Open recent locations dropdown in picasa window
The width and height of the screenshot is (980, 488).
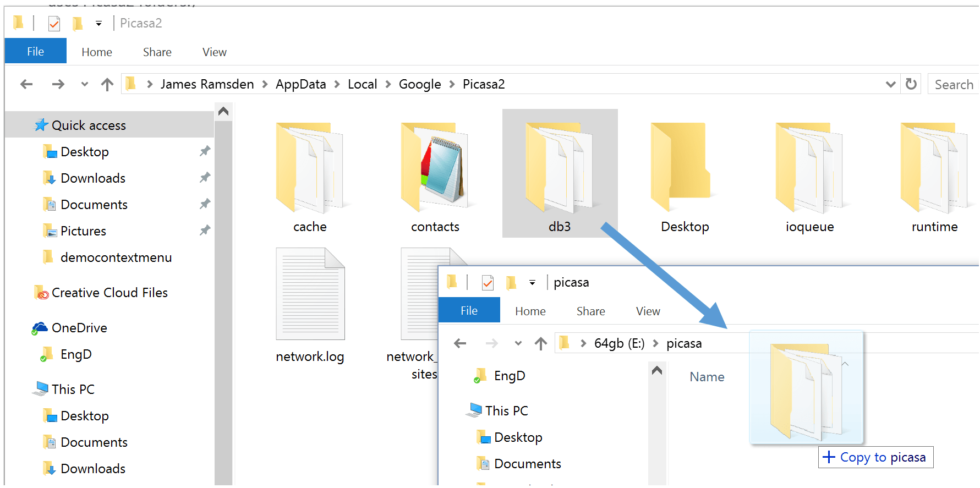pyautogui.click(x=518, y=343)
